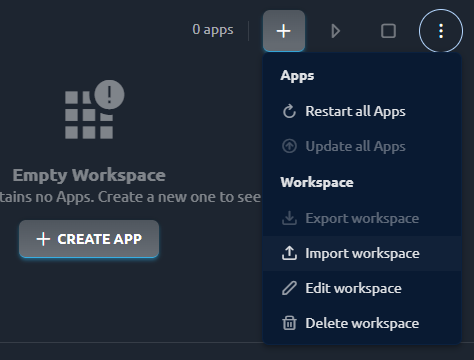This screenshot has height=360, width=474.
Task: Click the Empty Workspace heading
Action: 89,175
